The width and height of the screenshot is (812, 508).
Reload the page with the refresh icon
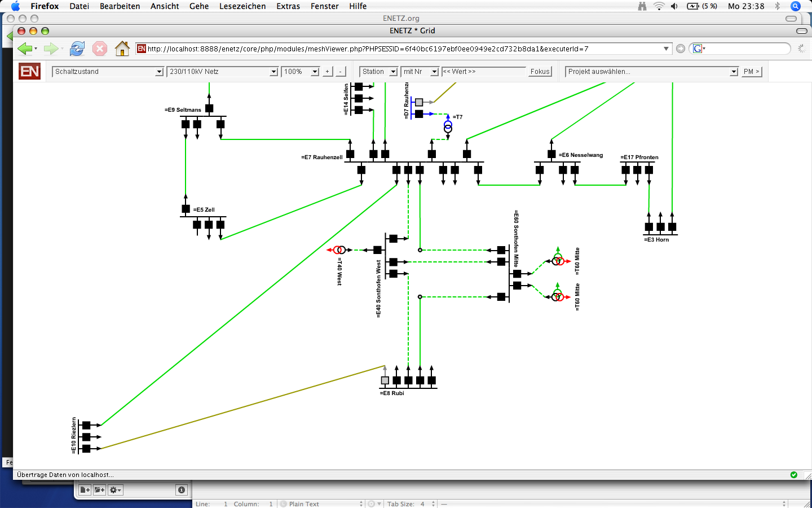[77, 49]
